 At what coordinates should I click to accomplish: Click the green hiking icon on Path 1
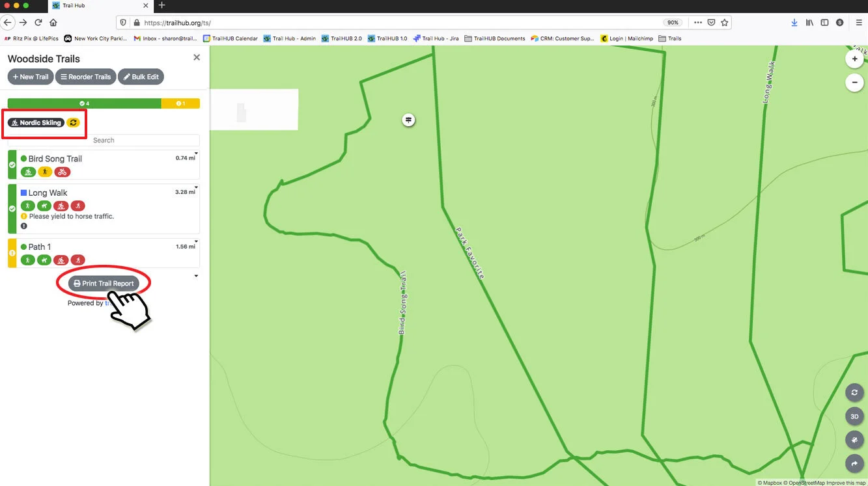[28, 260]
